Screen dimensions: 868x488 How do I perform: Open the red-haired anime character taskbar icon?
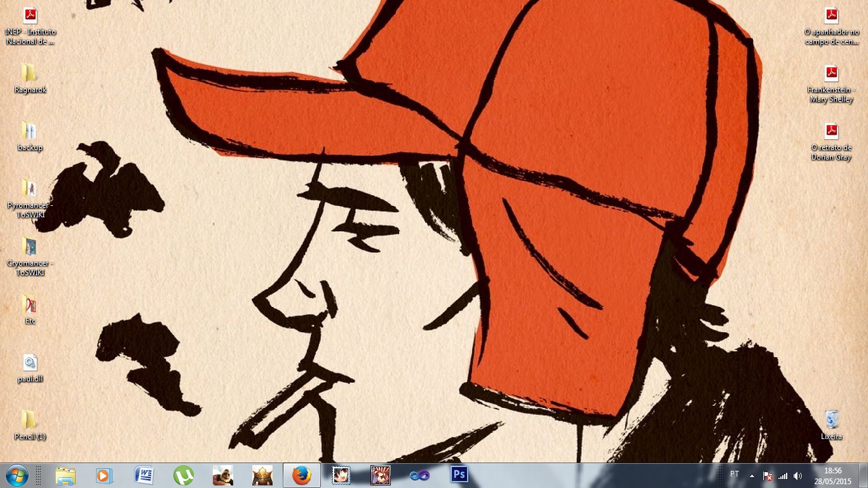(381, 475)
